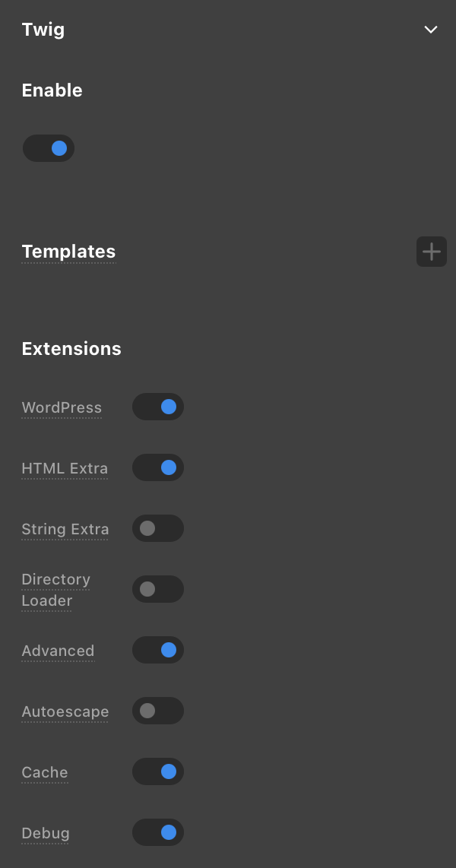Click the Directory Loader label
The image size is (456, 868).
click(55, 590)
